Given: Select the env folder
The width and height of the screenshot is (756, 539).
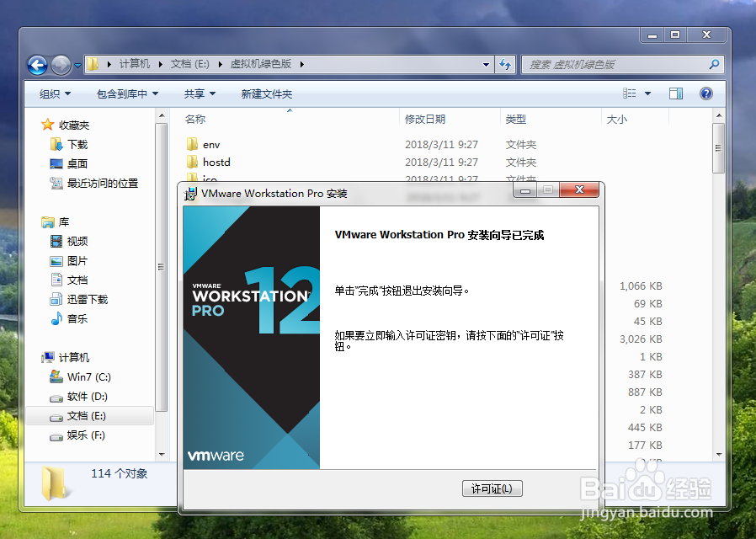Looking at the screenshot, I should [x=211, y=145].
